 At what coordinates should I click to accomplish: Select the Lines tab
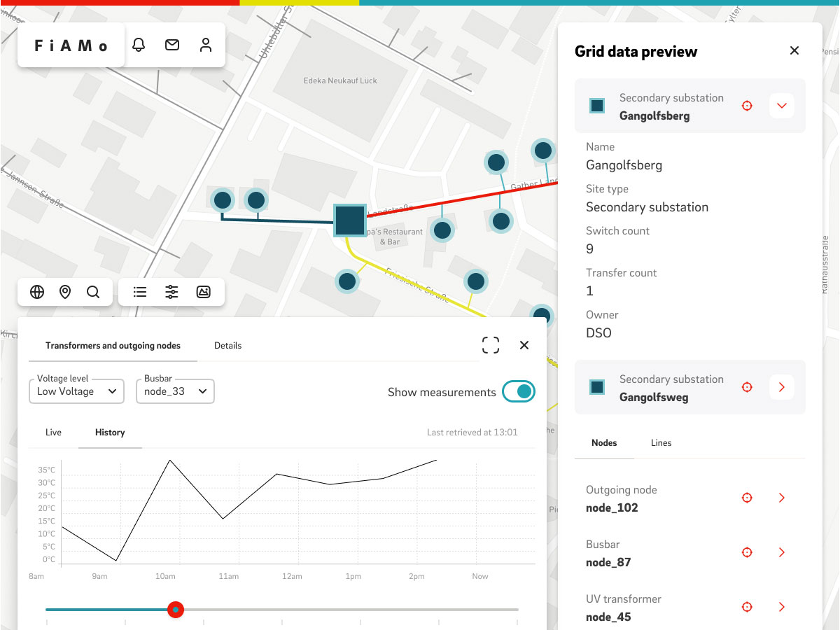point(661,443)
